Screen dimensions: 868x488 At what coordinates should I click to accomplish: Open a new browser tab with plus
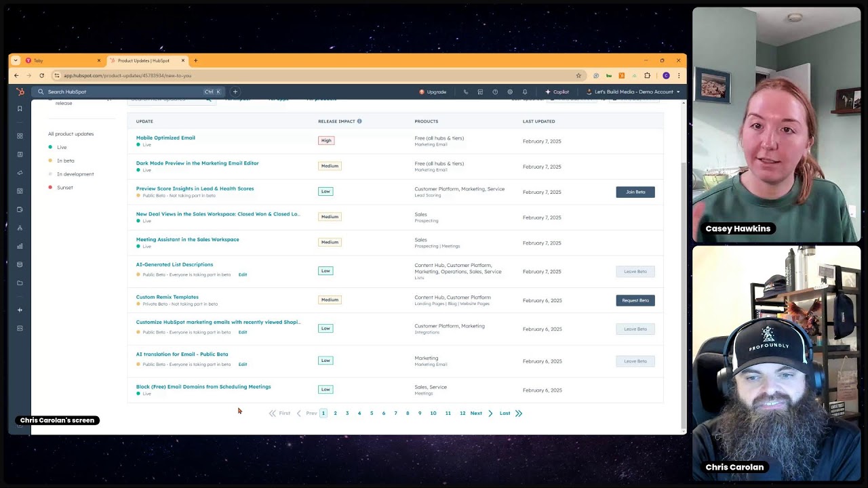[x=195, y=60]
